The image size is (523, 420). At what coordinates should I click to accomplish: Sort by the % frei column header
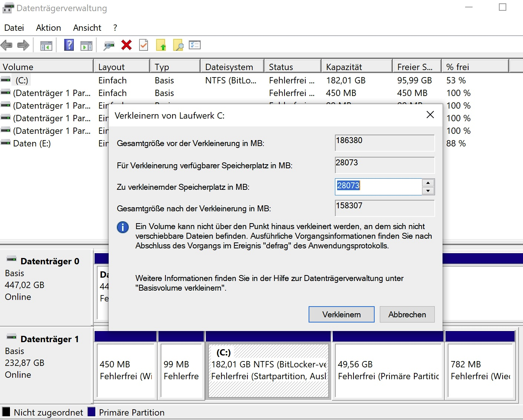pyautogui.click(x=475, y=67)
